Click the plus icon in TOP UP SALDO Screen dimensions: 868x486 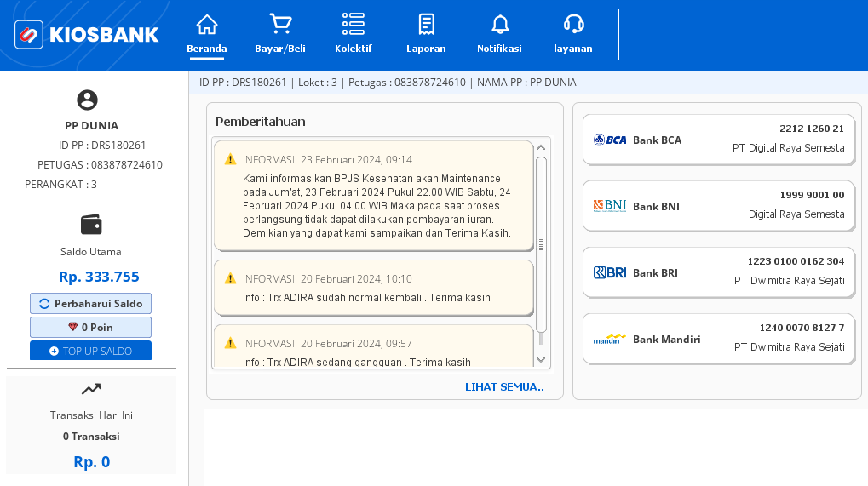(x=54, y=351)
